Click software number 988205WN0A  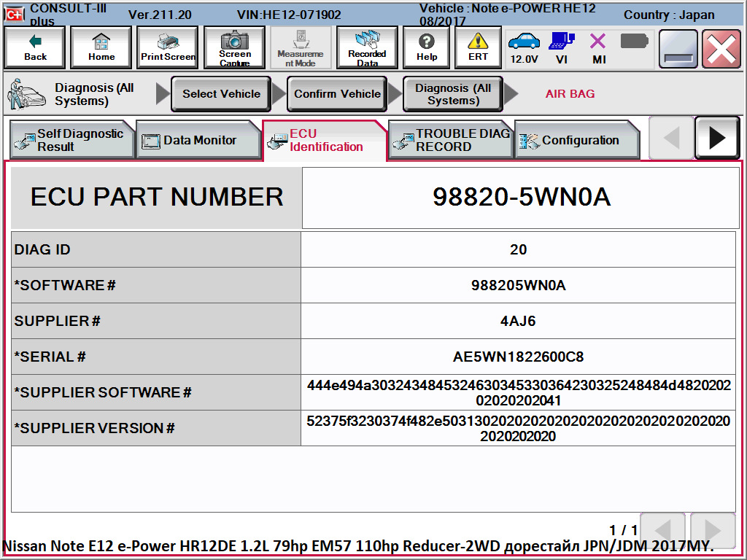tap(519, 285)
